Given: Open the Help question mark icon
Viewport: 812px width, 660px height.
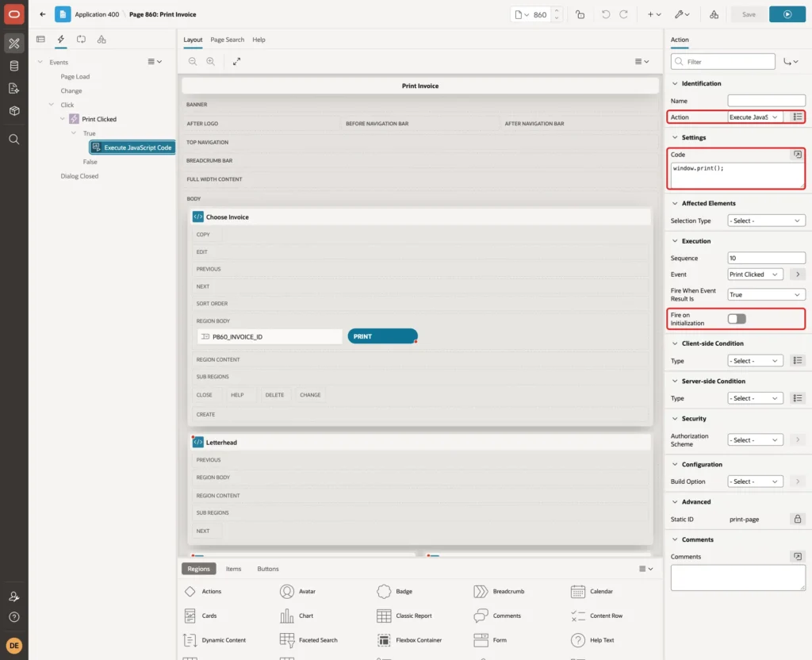Looking at the screenshot, I should click(14, 617).
